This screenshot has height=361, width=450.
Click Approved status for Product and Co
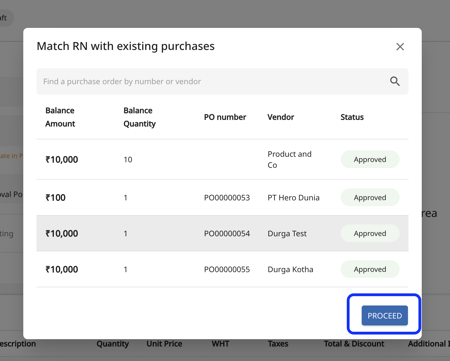(370, 159)
